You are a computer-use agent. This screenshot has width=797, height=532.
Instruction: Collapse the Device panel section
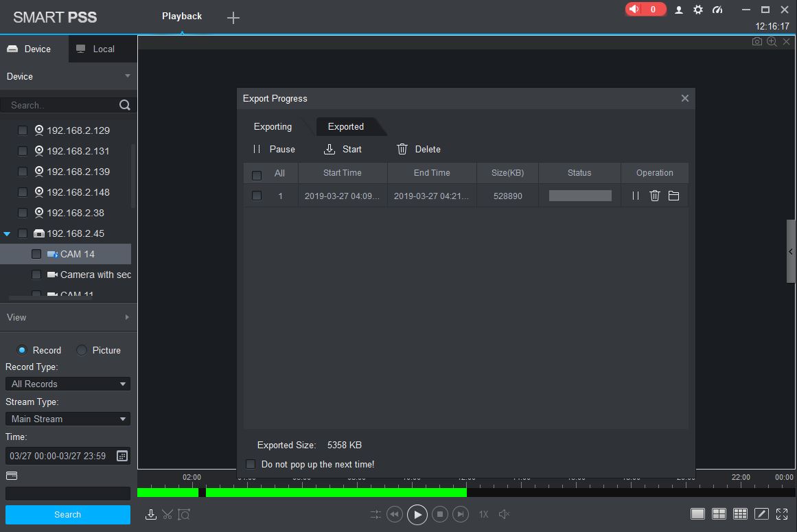[x=127, y=76]
